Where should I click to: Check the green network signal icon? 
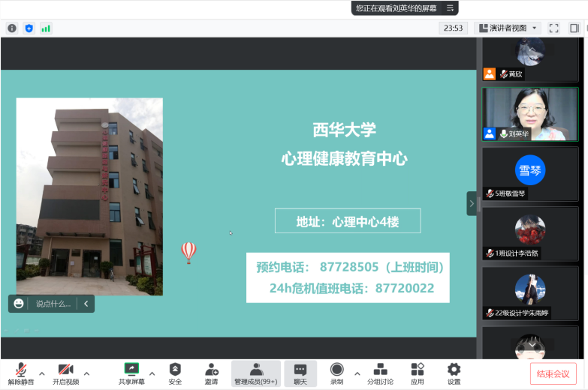click(46, 28)
